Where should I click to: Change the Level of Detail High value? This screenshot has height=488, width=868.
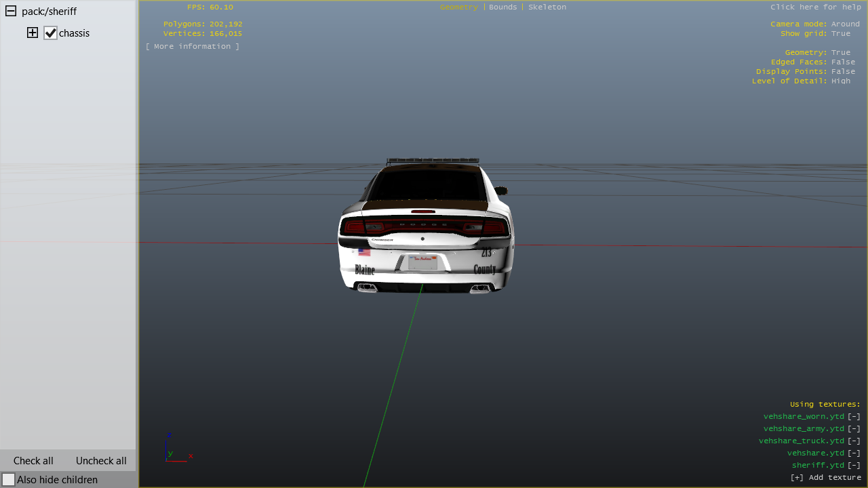pos(840,81)
